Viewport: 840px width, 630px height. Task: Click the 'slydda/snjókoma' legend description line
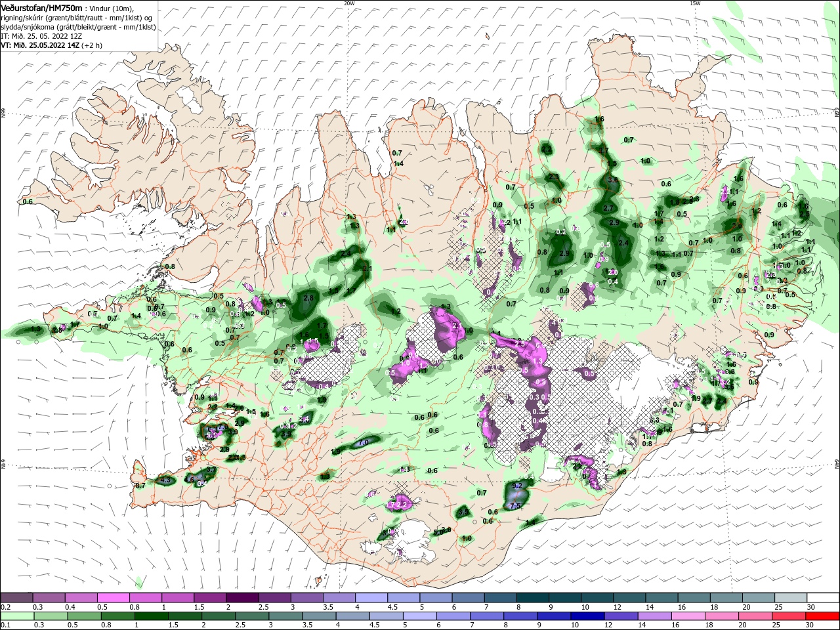pos(78,28)
